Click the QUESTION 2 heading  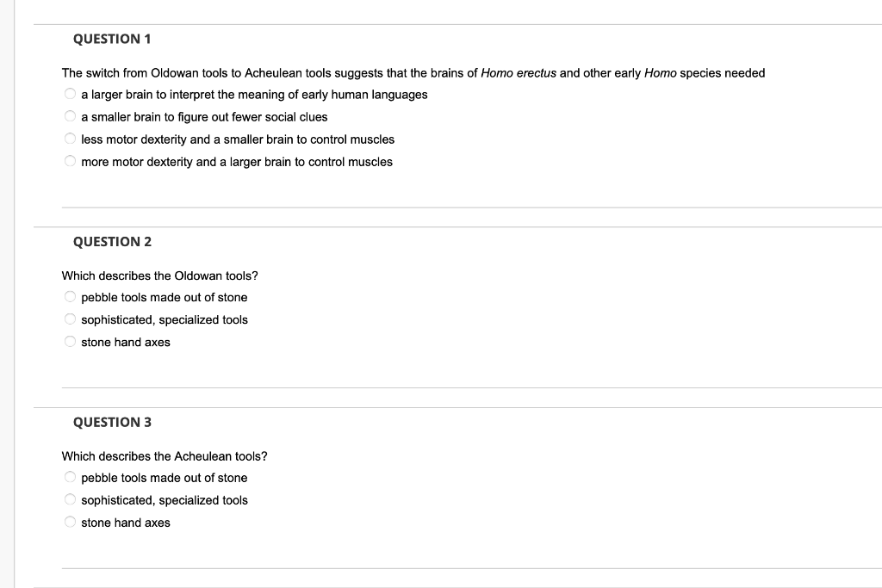(113, 242)
